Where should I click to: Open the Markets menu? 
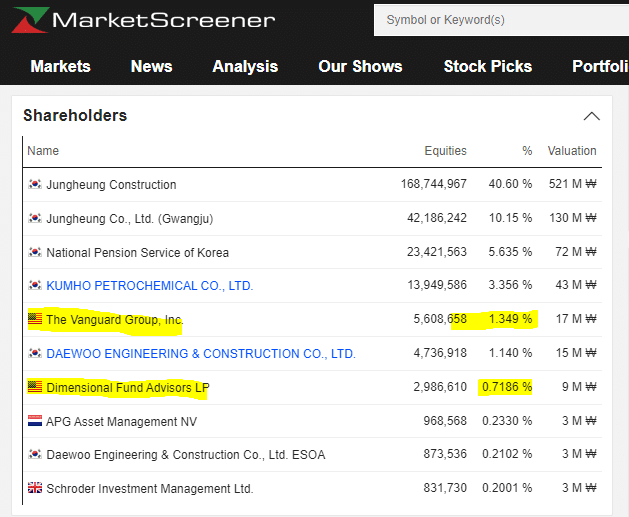(x=60, y=67)
